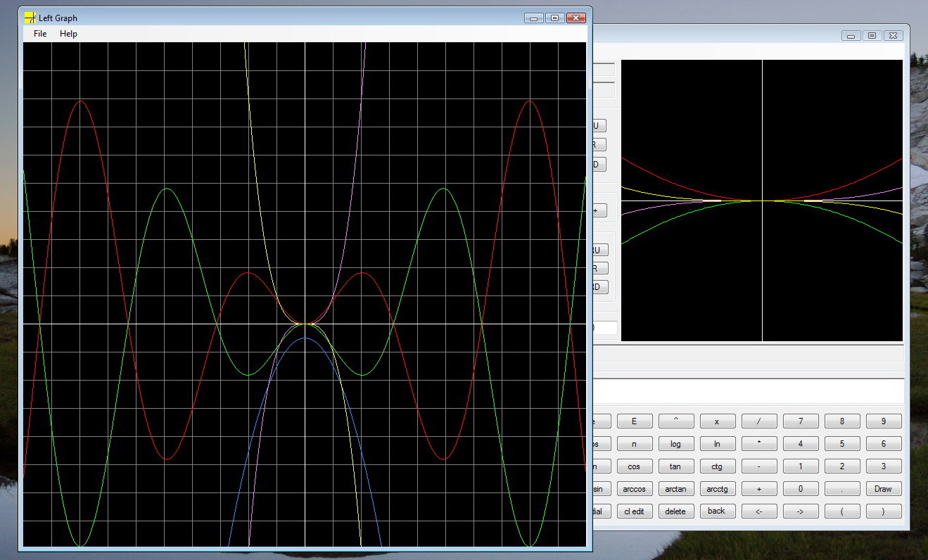
Task: Click digit 8 on the keypad
Action: tap(841, 421)
